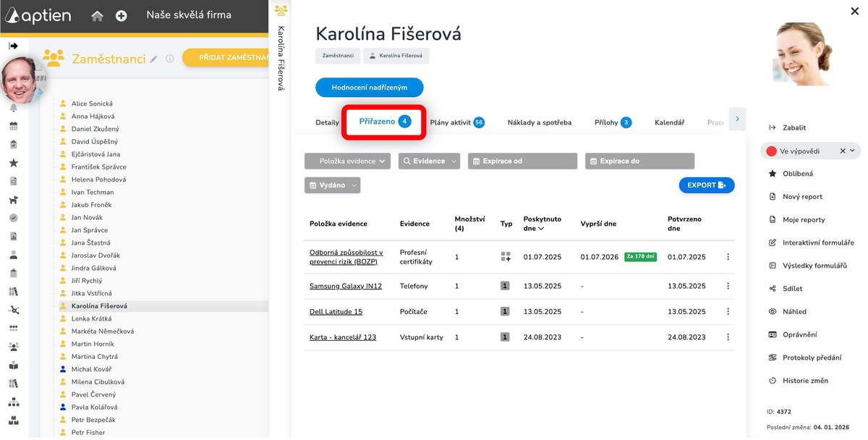Open the Náklady a spotřeba tab
Image resolution: width=868 pixels, height=440 pixels.
point(539,123)
